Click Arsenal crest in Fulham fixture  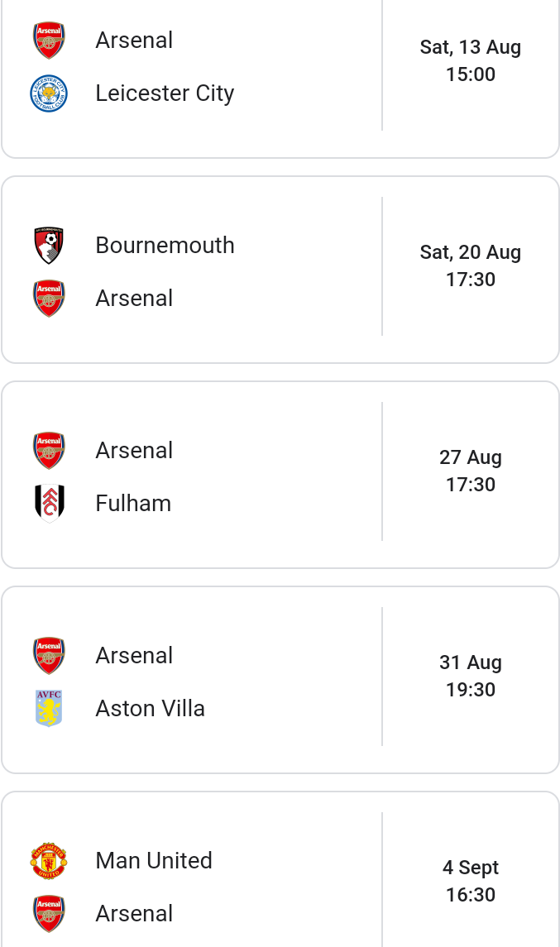(49, 451)
